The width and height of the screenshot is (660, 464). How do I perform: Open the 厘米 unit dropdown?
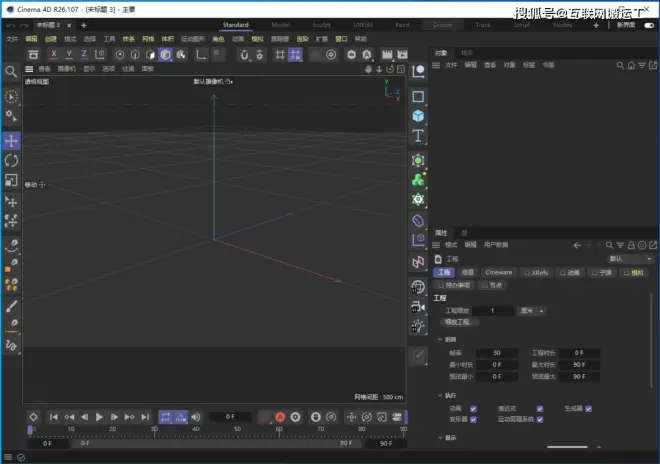(532, 311)
